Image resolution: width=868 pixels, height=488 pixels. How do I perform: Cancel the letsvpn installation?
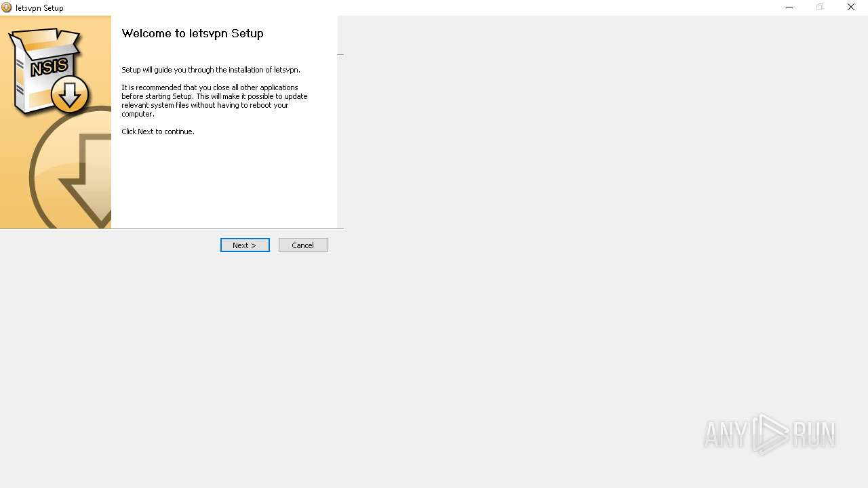point(303,245)
